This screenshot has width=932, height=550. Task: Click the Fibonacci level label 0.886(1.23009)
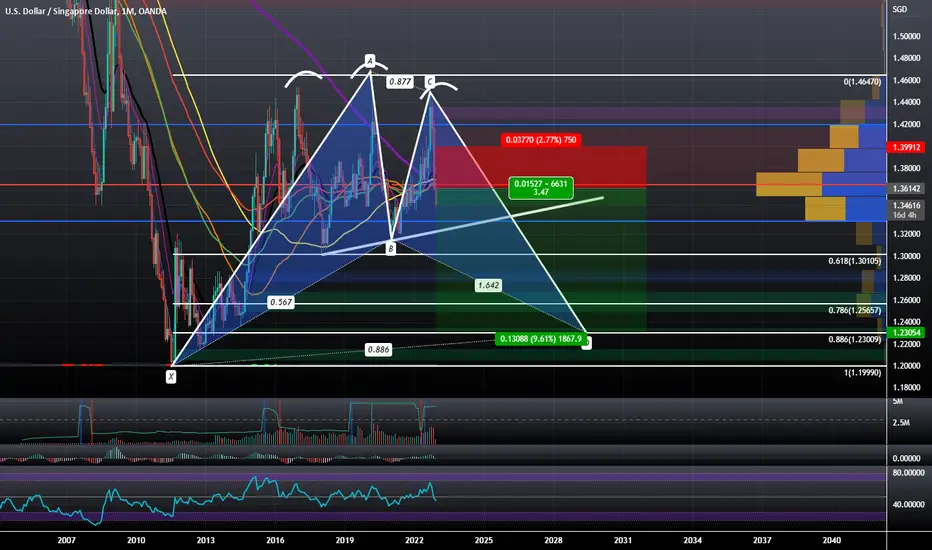coord(855,340)
